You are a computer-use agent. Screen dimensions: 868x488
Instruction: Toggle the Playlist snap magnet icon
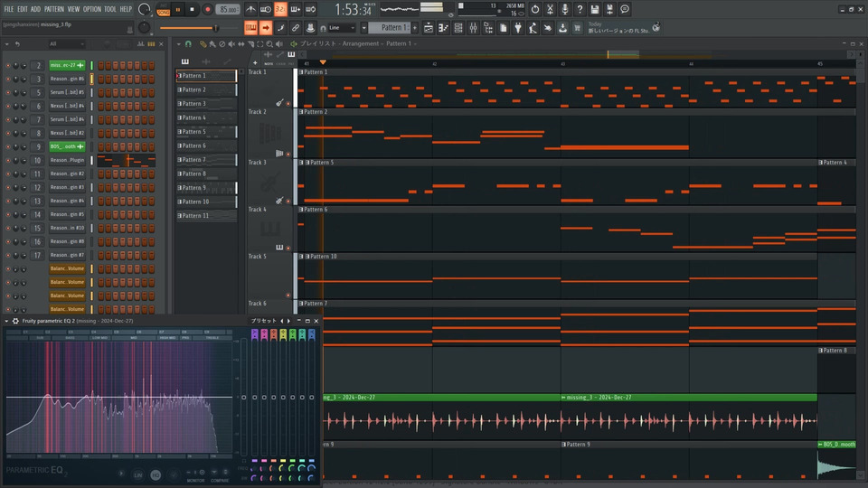tap(188, 43)
